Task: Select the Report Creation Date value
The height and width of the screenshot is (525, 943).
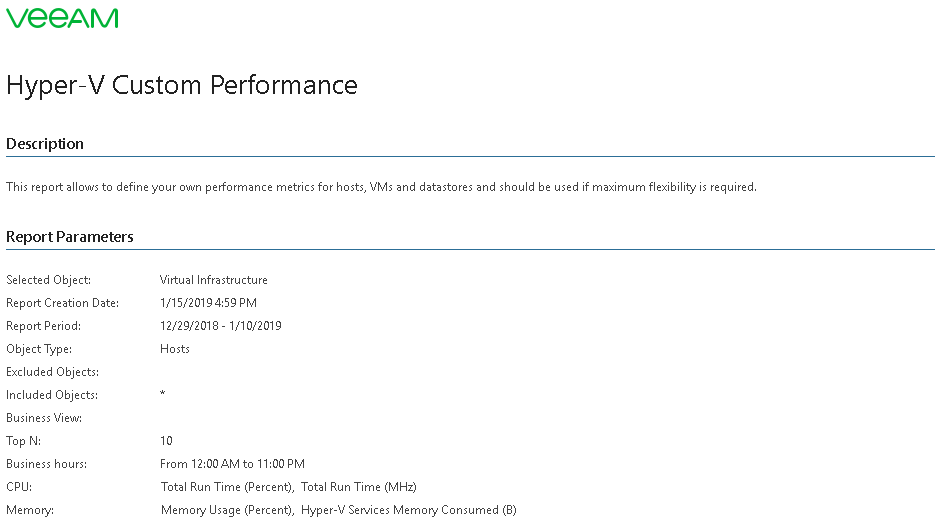Action: (208, 302)
